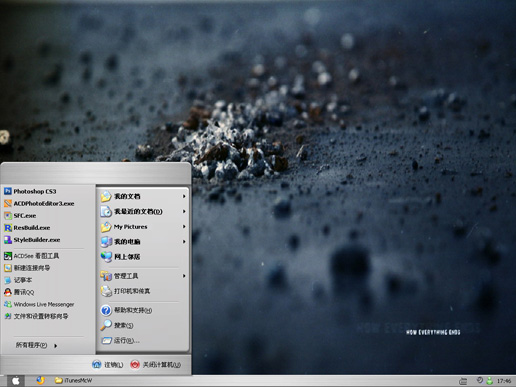Expand 我的文档 submenu arrow
This screenshot has height=387, width=516.
(184, 196)
